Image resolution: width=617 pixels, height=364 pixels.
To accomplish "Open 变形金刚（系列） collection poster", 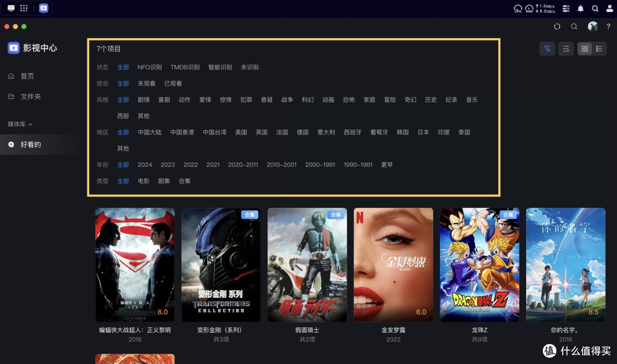I will coord(221,265).
